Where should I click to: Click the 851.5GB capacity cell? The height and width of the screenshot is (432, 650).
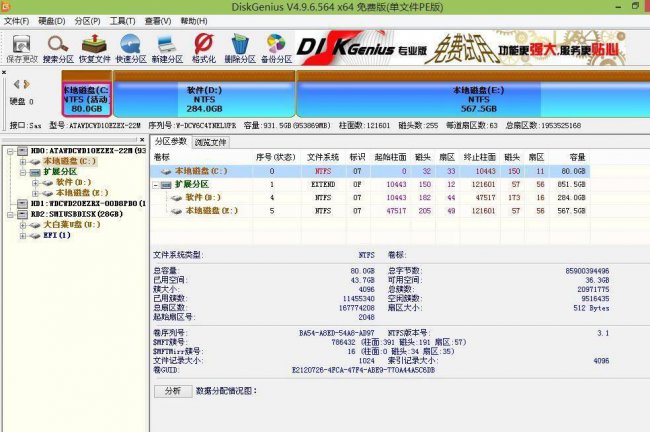(571, 184)
